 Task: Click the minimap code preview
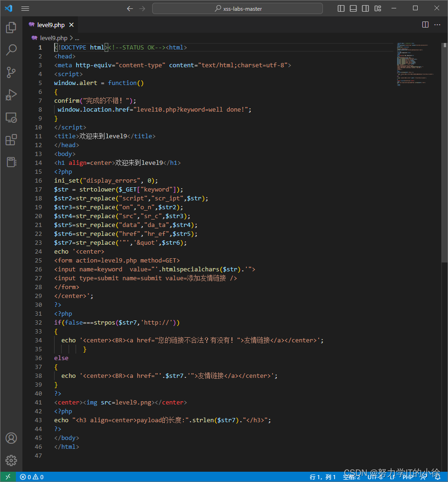point(416,64)
